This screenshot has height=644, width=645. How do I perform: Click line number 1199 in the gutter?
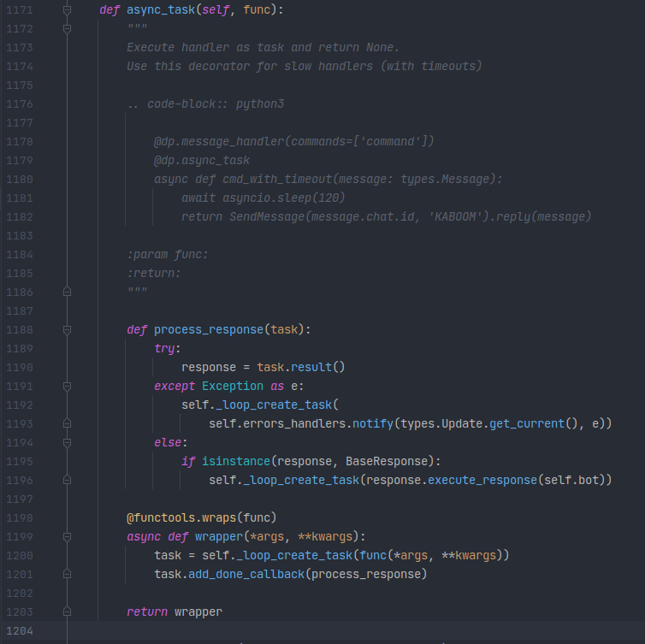(x=20, y=537)
